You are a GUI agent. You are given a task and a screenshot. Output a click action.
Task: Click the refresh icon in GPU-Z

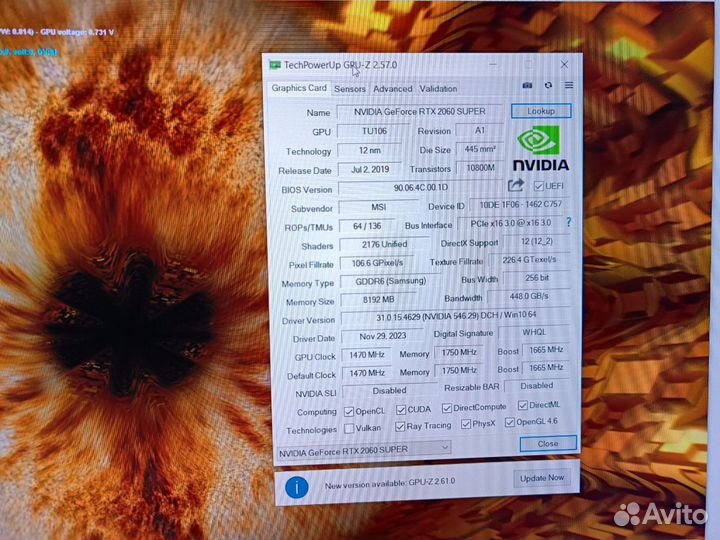(548, 85)
